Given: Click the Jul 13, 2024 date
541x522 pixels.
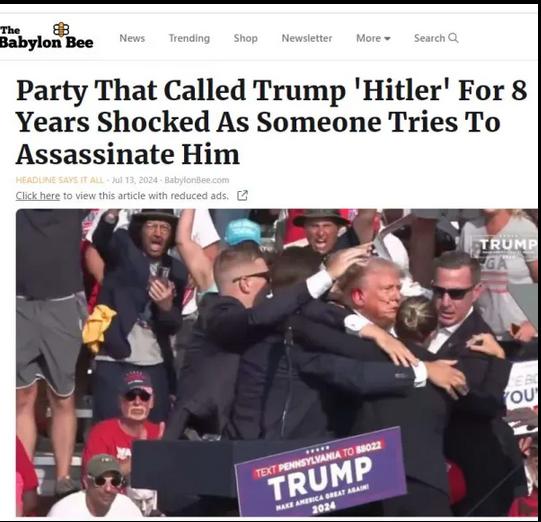Looking at the screenshot, I should click(x=135, y=180).
